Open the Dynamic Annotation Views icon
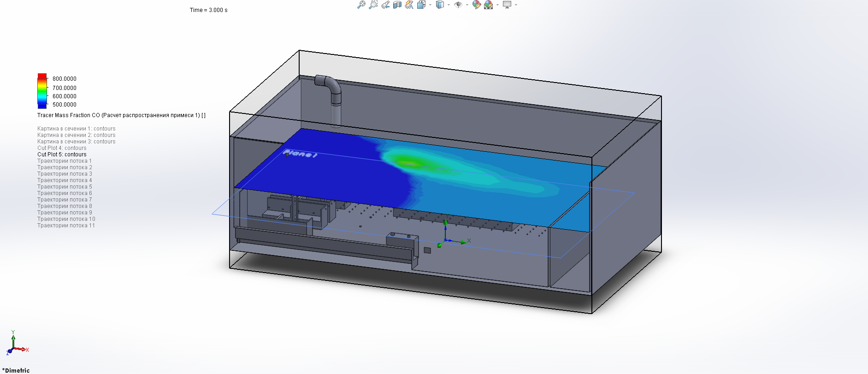This screenshot has height=374, width=868. 409,5
